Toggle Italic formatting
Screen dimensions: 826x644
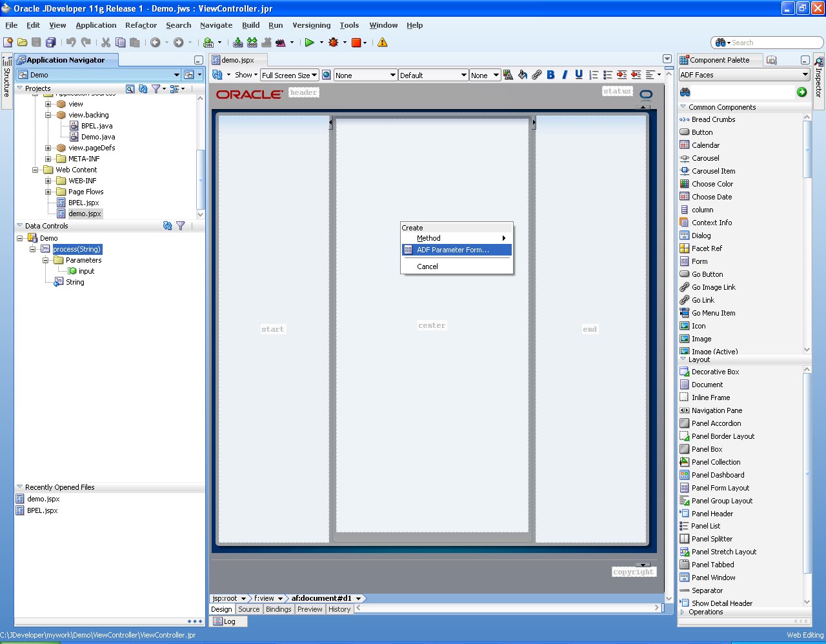tap(565, 75)
